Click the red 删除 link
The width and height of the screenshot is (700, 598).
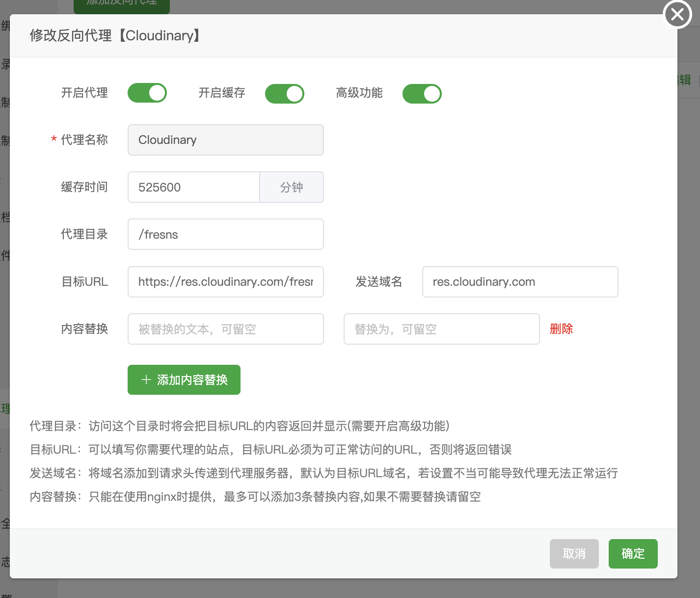pos(562,329)
